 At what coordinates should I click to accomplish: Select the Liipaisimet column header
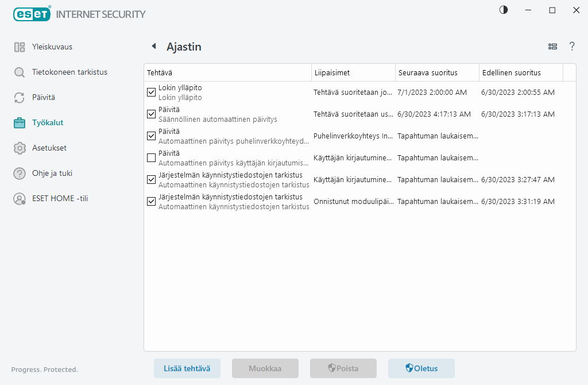pos(353,72)
